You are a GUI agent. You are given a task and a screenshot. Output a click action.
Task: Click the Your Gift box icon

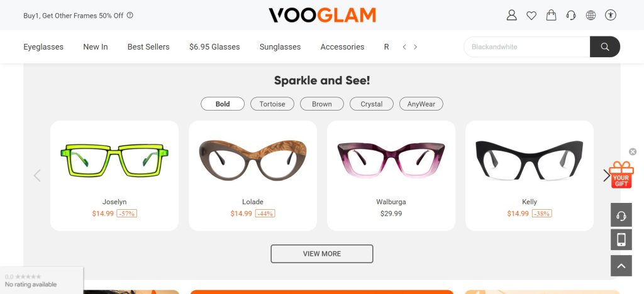point(621,175)
